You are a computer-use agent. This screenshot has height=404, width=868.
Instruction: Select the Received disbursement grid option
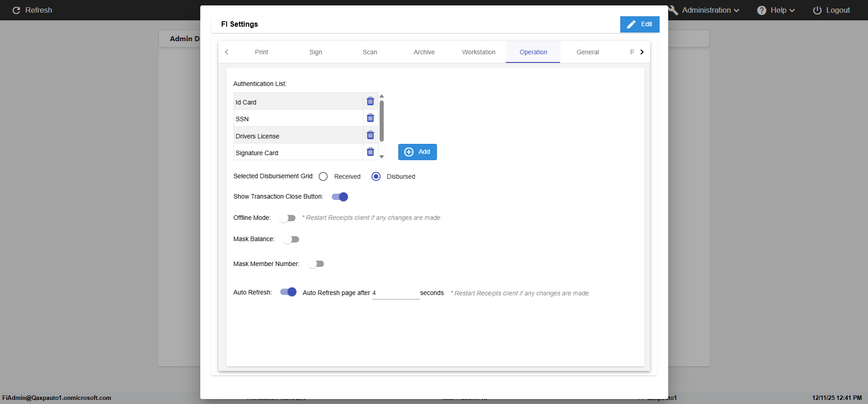(323, 176)
